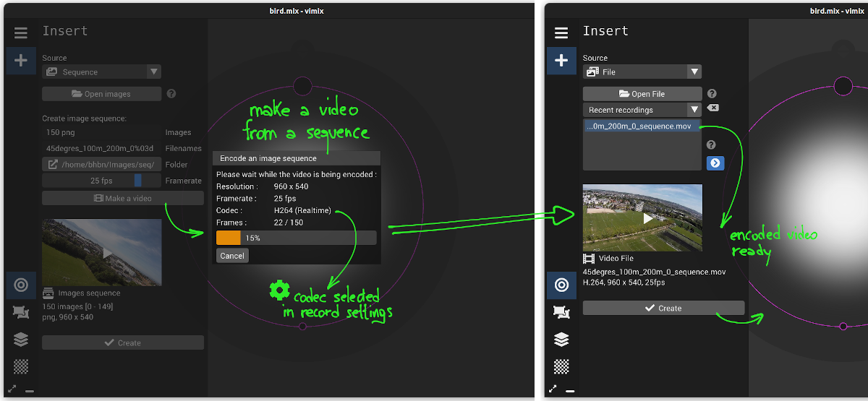Open Geometry view in the File source window
The height and width of the screenshot is (401, 868).
[561, 311]
